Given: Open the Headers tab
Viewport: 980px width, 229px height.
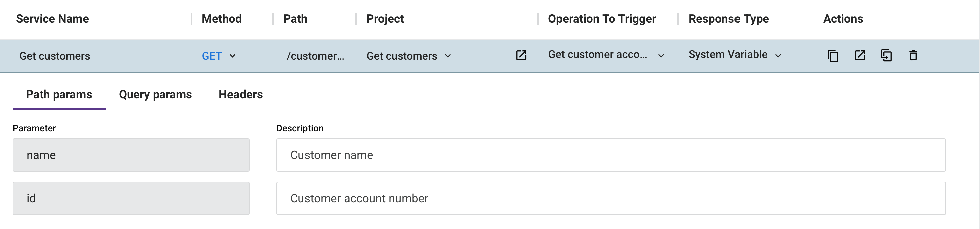Looking at the screenshot, I should click(x=240, y=95).
